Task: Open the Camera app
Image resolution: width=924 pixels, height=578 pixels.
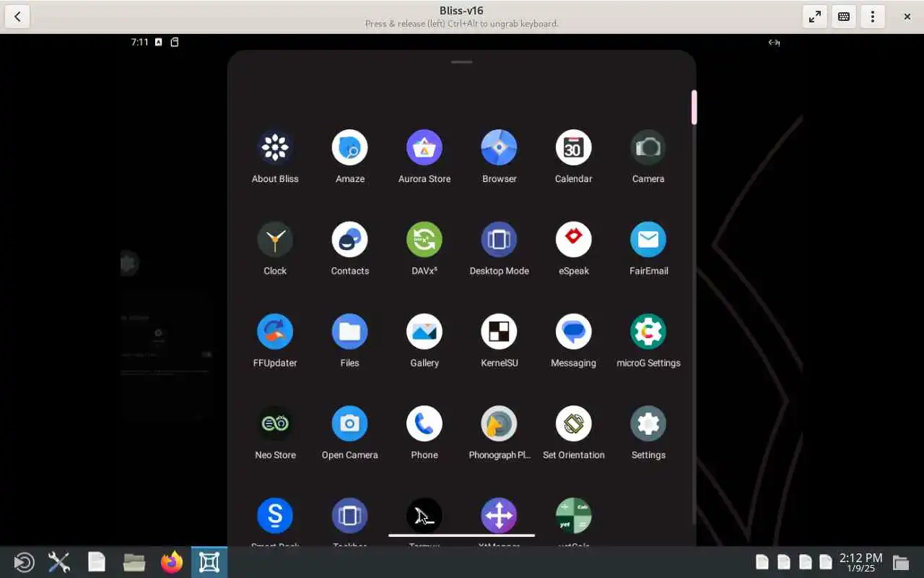Action: 648,148
